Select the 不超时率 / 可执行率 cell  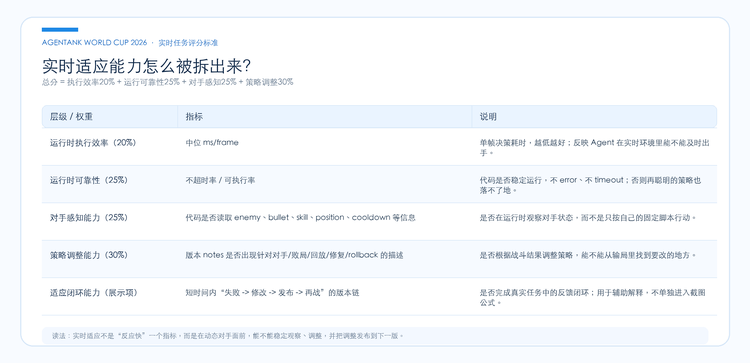coord(220,180)
